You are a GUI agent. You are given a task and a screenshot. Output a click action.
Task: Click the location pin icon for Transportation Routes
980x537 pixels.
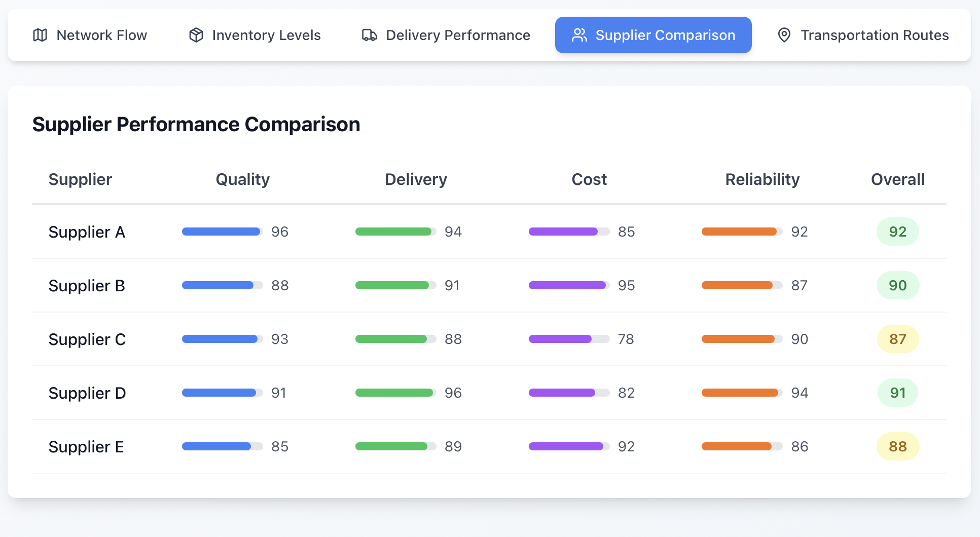pyautogui.click(x=784, y=35)
